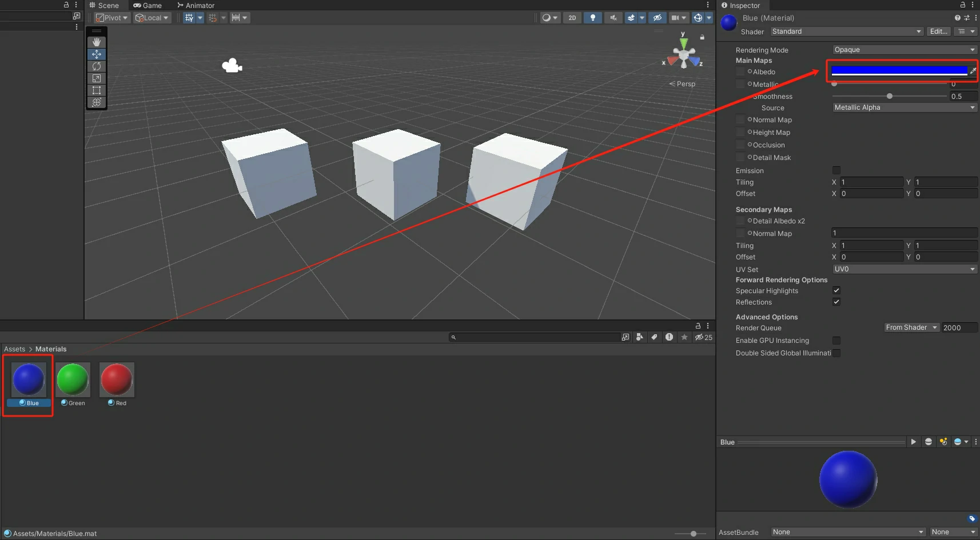Screen dimensions: 980x540
Task: Open the Local handle rotation dropdown
Action: (152, 18)
